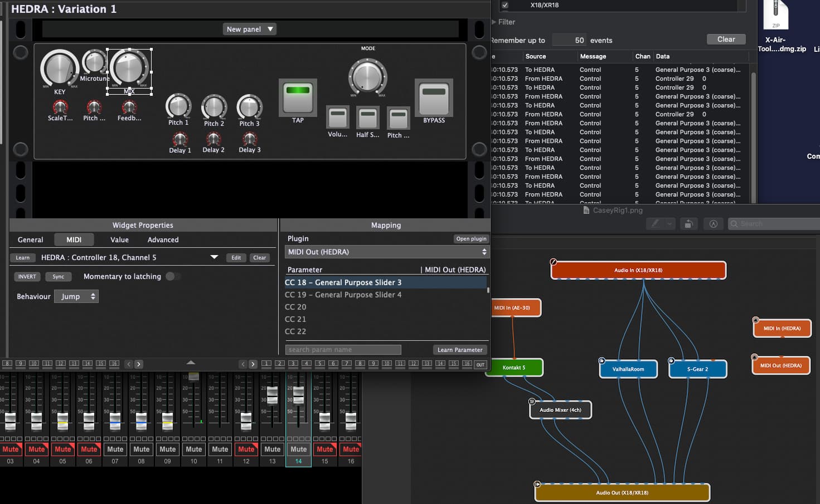Screen dimensions: 820x504
Task: Click the channel 13 fader handle
Action: point(272,394)
